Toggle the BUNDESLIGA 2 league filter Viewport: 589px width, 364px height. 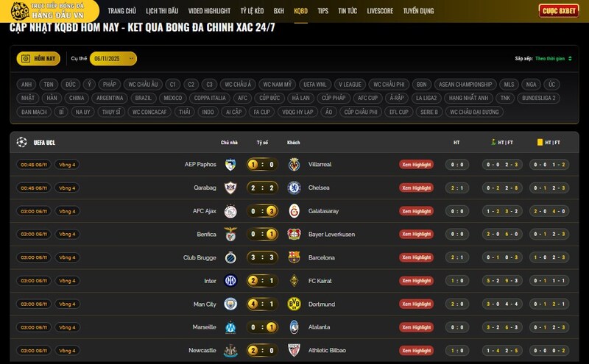(538, 98)
